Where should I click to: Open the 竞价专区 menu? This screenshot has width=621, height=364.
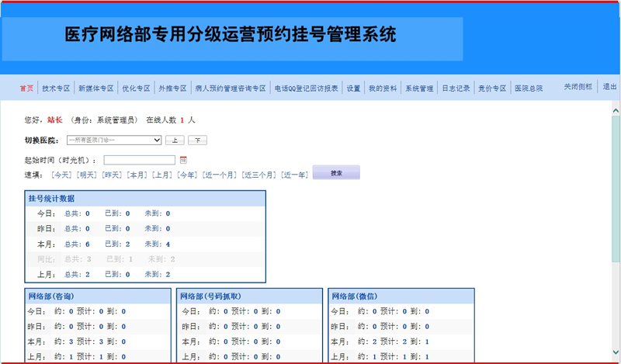click(492, 88)
